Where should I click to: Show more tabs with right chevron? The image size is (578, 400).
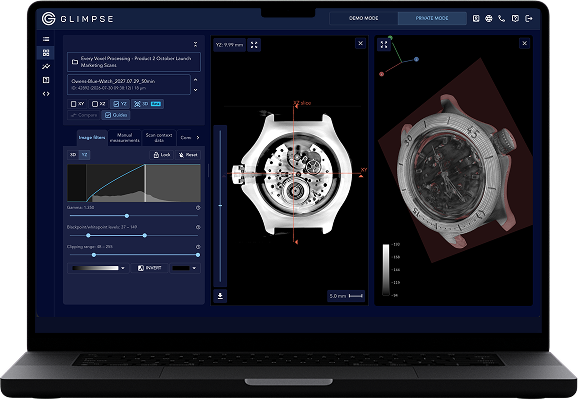[198, 138]
